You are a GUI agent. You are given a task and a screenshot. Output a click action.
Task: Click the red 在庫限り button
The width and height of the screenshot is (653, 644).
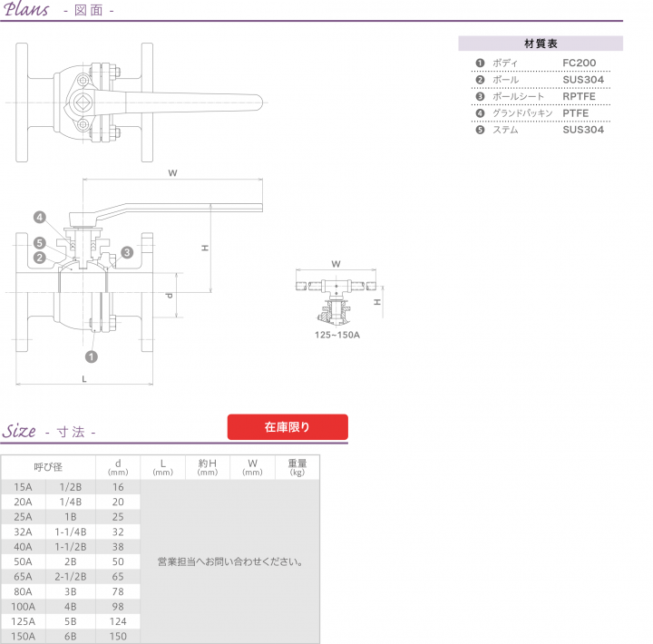288,426
